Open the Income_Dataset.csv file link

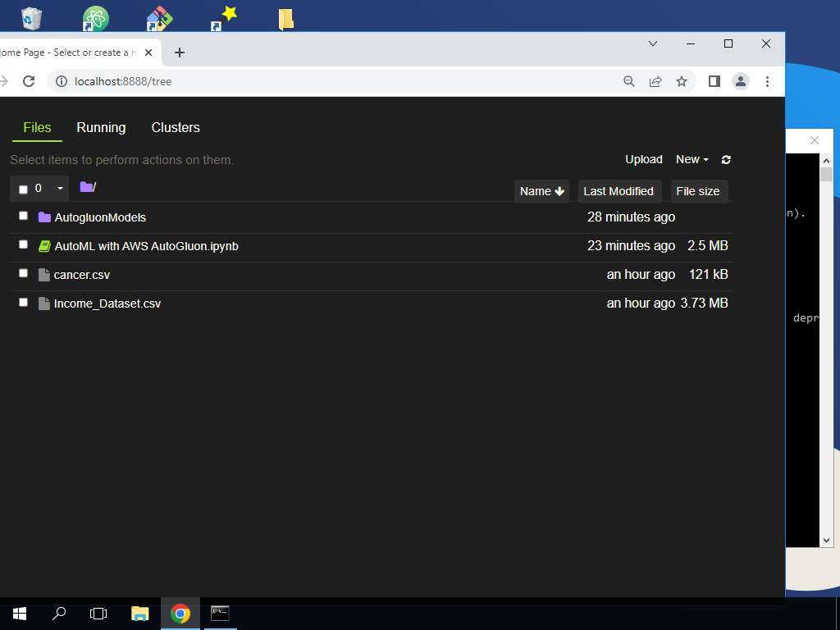[x=107, y=304]
